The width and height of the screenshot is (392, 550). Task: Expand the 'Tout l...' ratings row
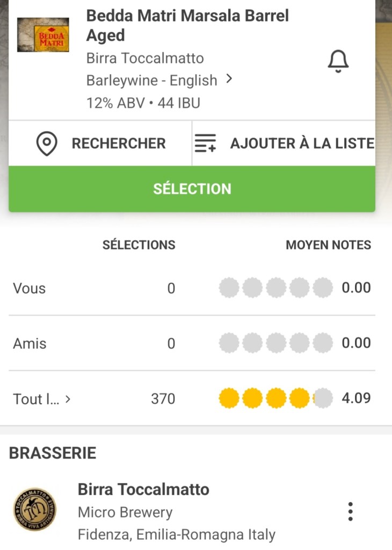tap(42, 399)
